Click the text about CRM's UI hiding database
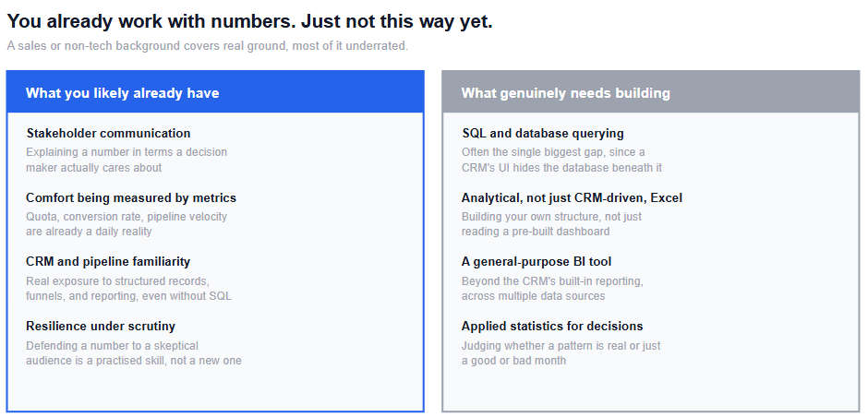868x417 pixels. (x=561, y=160)
